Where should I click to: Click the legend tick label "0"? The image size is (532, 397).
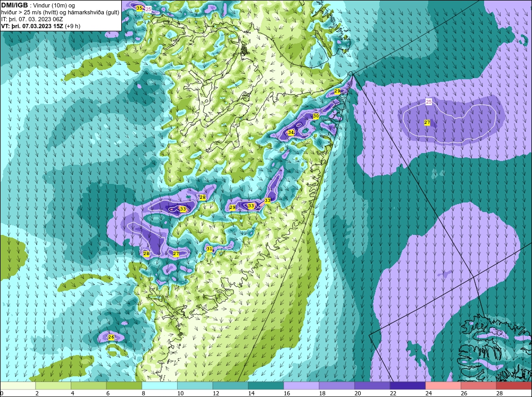click(2, 393)
